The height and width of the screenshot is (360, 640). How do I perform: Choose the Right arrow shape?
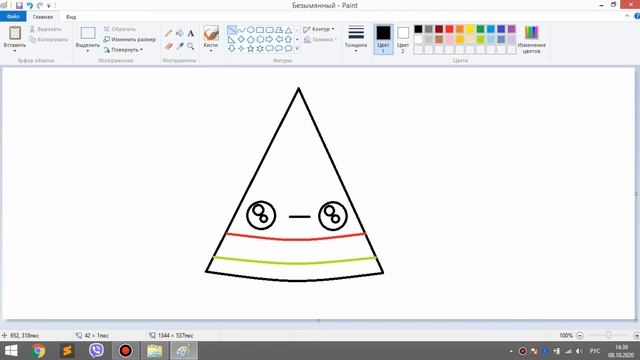(269, 39)
